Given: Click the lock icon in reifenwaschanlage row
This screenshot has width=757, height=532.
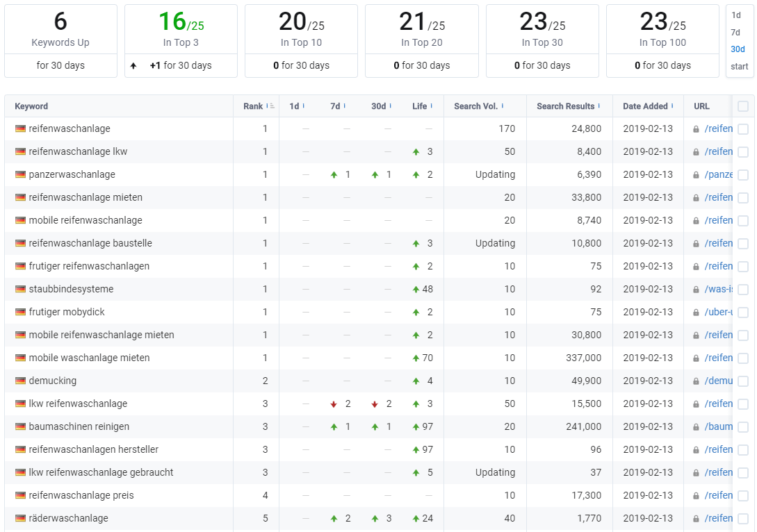Looking at the screenshot, I should tap(696, 129).
